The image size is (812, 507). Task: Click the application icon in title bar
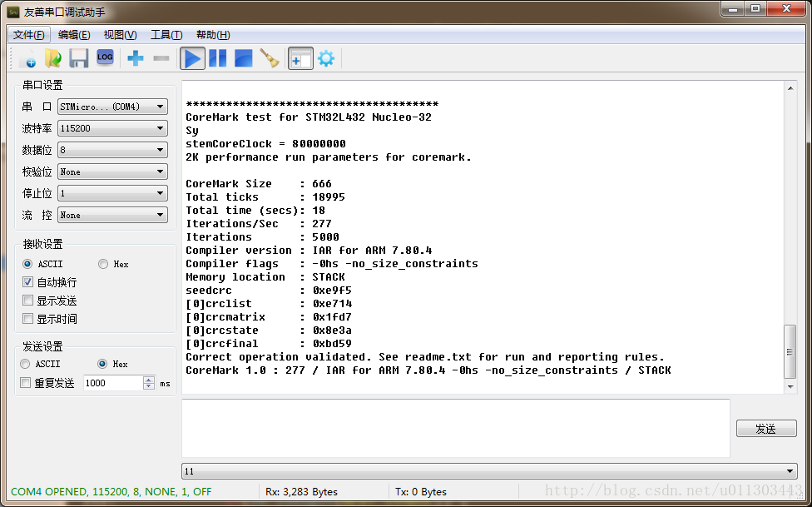[x=13, y=12]
